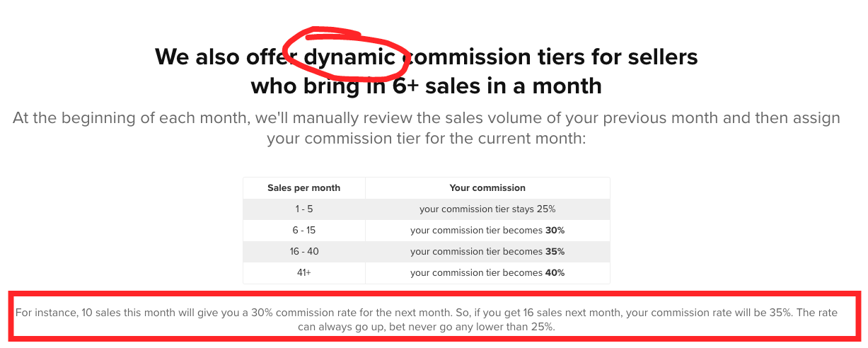Select the "1 - 5" sales row cell
Image resolution: width=868 pixels, height=348 pixels.
click(303, 209)
